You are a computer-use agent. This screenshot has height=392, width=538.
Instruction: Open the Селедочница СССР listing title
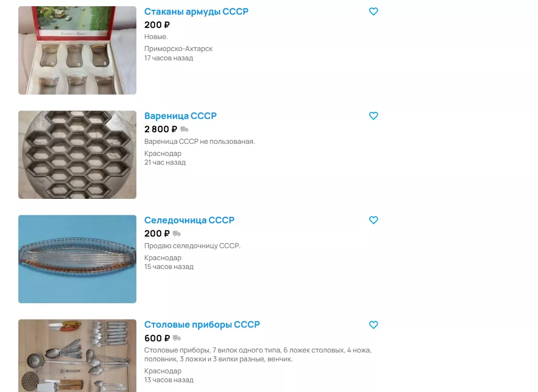coord(189,220)
